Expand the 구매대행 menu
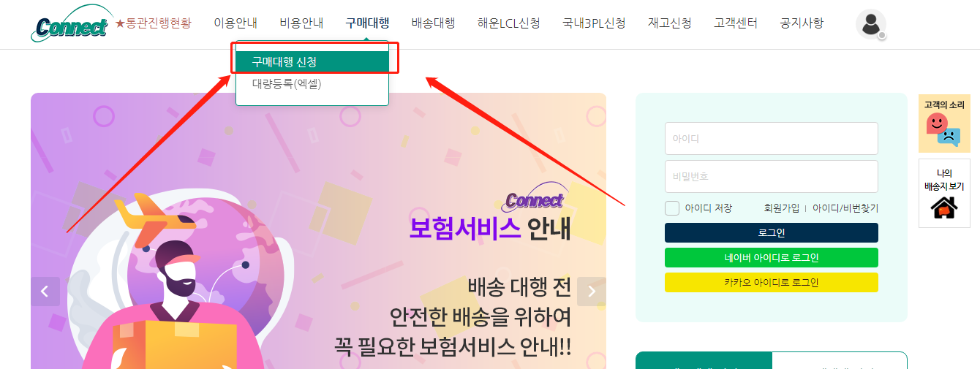Image resolution: width=980 pixels, height=369 pixels. coord(367,23)
